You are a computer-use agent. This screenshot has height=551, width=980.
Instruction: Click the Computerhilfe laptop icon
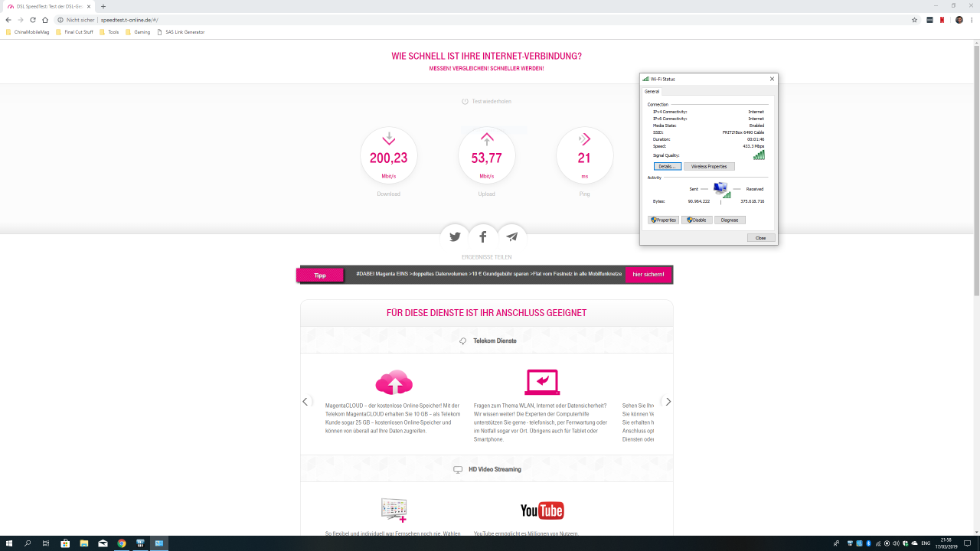pyautogui.click(x=542, y=382)
